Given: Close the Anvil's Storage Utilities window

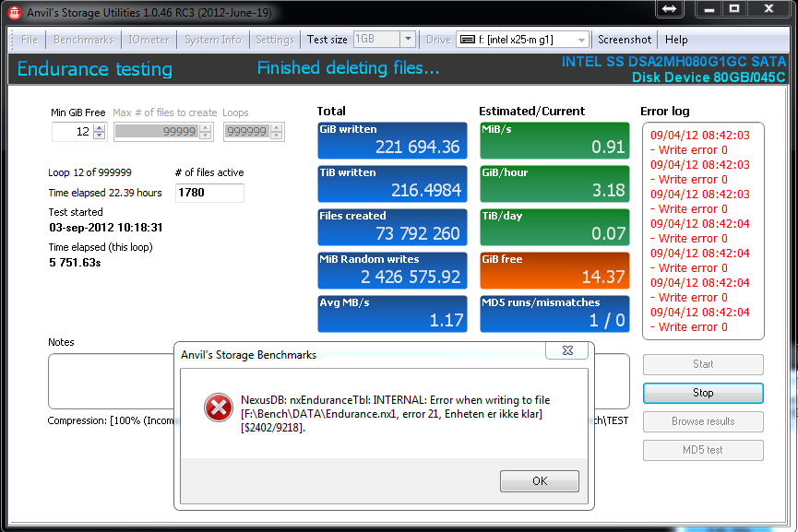Looking at the screenshot, I should 768,8.
